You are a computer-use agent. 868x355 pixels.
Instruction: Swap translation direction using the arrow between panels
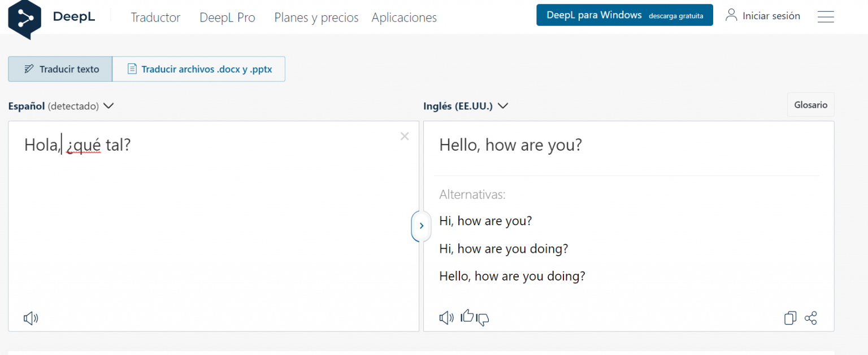(421, 226)
